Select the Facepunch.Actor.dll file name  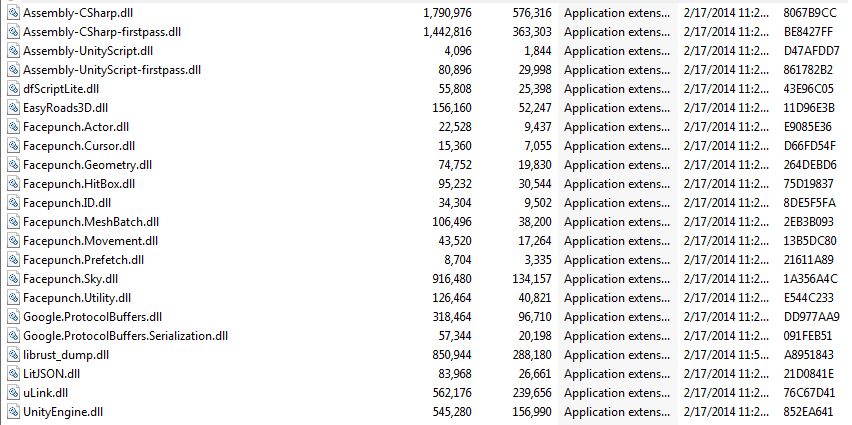[x=76, y=127]
